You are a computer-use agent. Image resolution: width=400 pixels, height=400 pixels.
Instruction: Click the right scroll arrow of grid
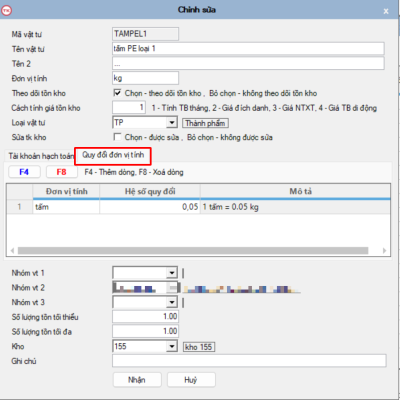[x=384, y=250]
